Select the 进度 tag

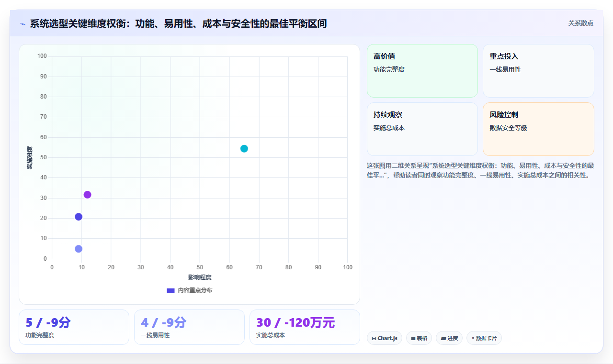449,338
